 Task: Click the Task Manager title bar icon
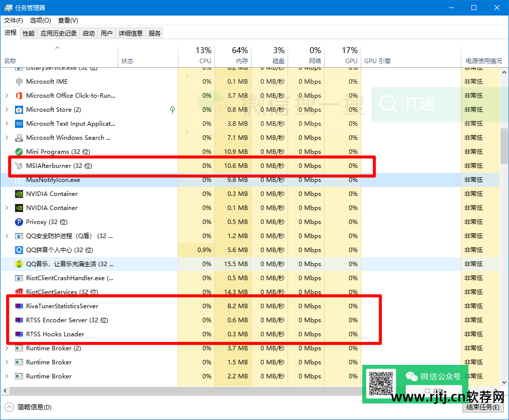(8, 8)
